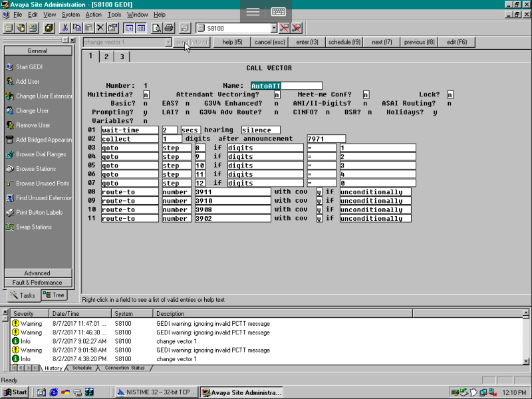Click the enter (f3) button
Image resolution: width=532 pixels, height=399 pixels.
point(307,43)
